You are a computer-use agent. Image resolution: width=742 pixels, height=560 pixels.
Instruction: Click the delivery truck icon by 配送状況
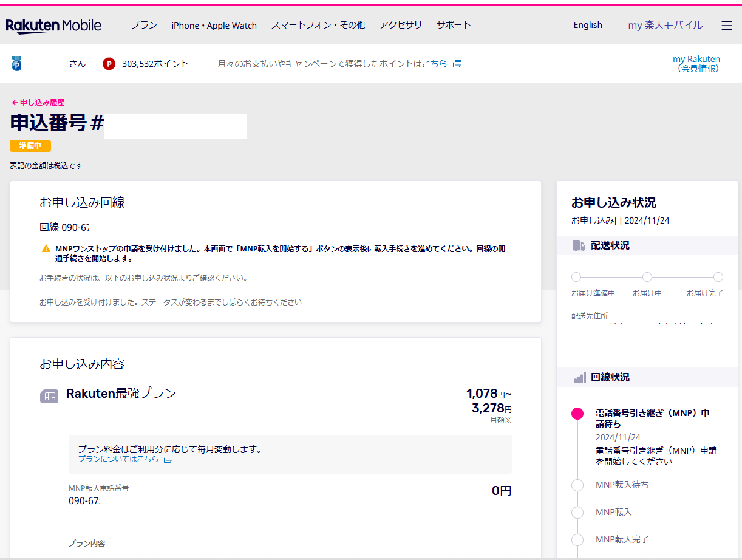579,245
